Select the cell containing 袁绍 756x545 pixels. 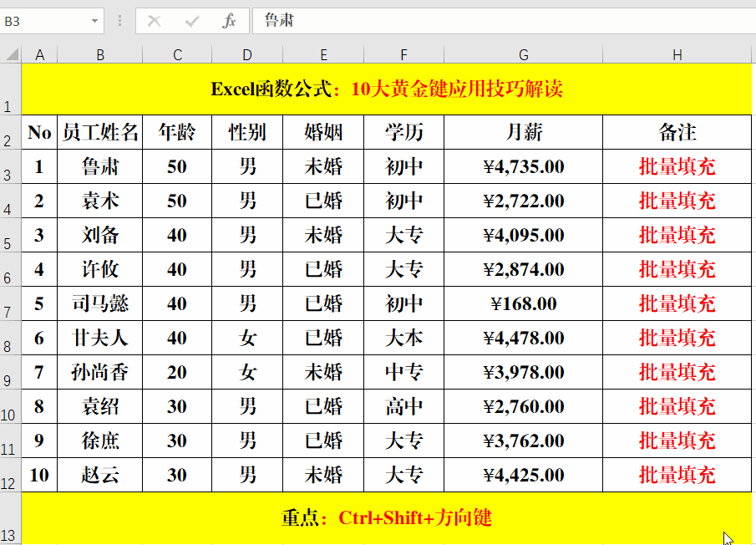point(99,406)
